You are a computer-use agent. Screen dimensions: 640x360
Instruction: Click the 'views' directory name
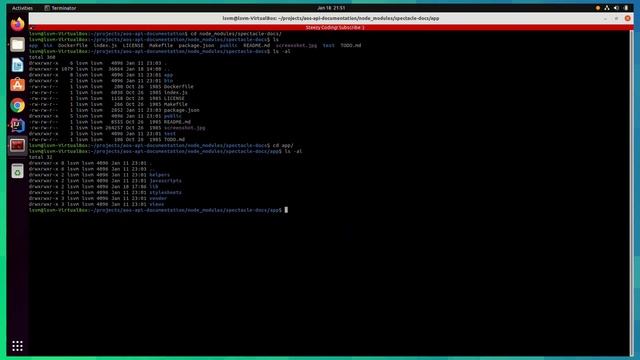pyautogui.click(x=156, y=204)
